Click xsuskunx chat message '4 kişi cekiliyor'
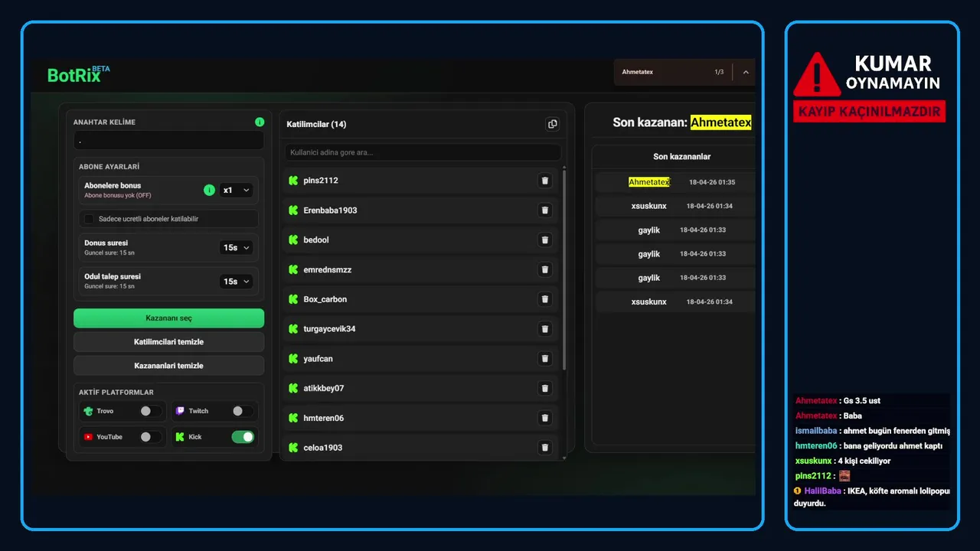 pos(864,461)
